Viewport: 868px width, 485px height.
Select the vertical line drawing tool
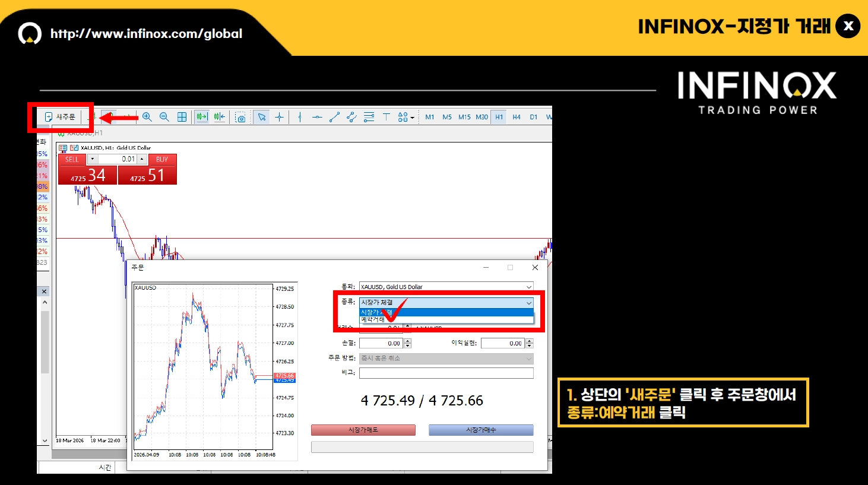click(300, 117)
